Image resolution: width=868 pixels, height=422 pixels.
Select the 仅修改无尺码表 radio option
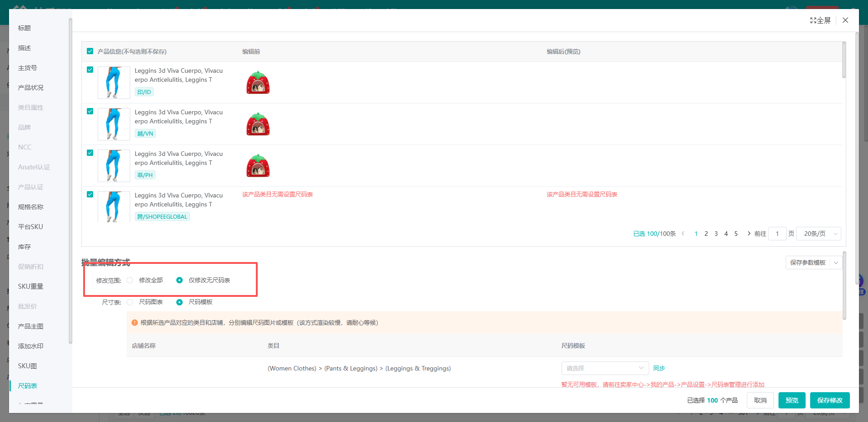point(179,280)
